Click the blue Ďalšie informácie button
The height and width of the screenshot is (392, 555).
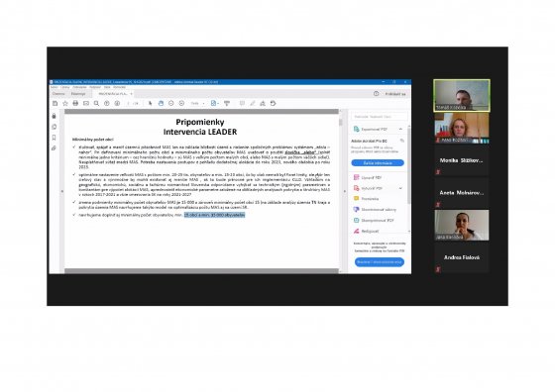point(378,163)
